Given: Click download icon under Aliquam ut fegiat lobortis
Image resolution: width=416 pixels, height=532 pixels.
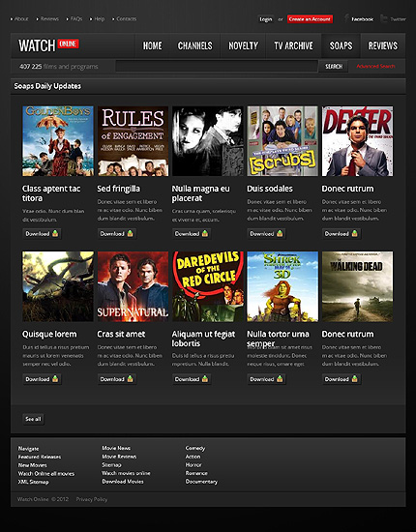Looking at the screenshot, I should [204, 379].
